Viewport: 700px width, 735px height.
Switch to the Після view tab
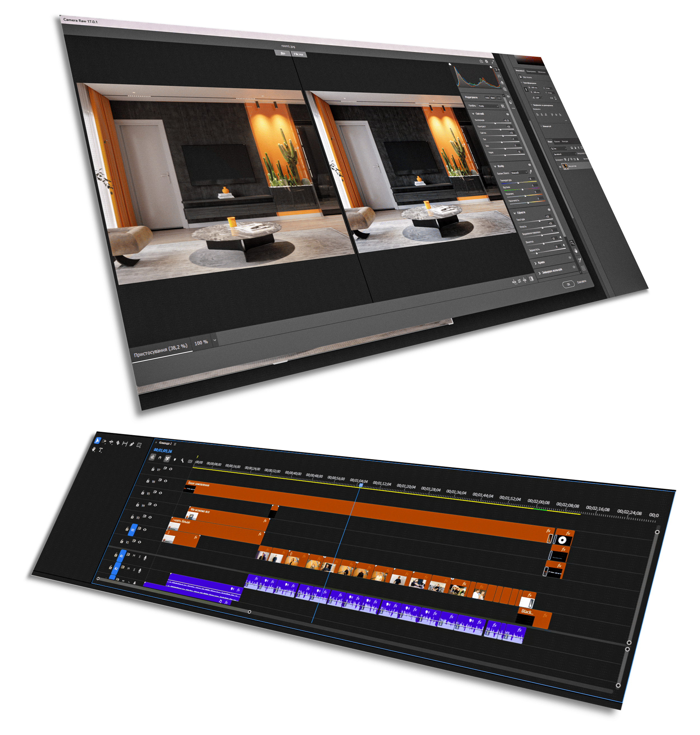click(x=298, y=55)
